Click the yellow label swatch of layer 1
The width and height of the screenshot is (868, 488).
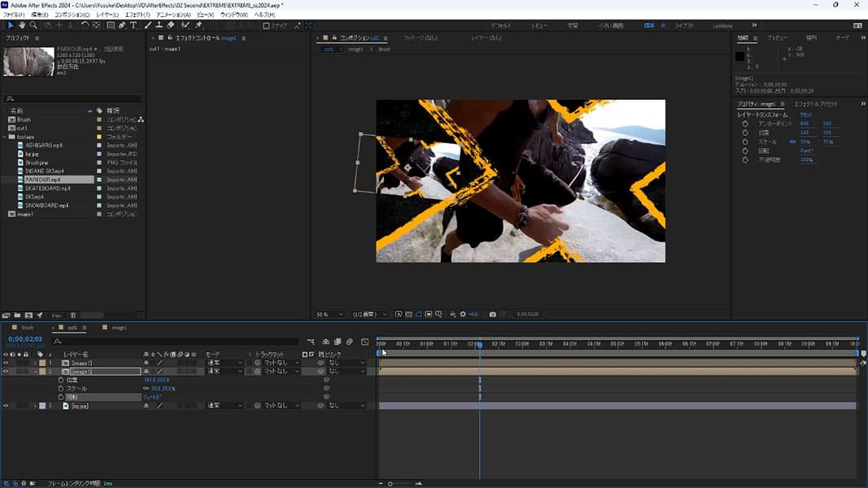42,363
